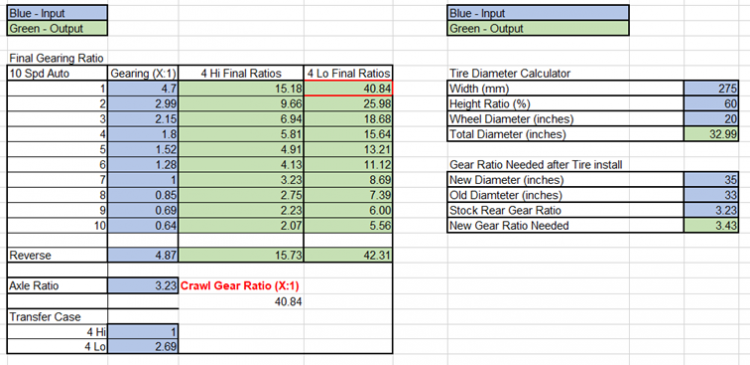Select the highlighted 4 Lo ratio 40.84 cell
The height and width of the screenshot is (365, 750).
click(x=348, y=88)
